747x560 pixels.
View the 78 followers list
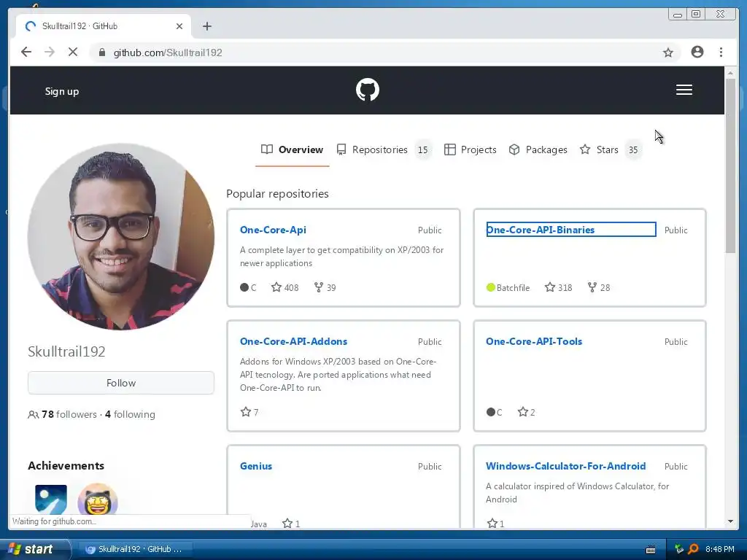[x=69, y=415]
